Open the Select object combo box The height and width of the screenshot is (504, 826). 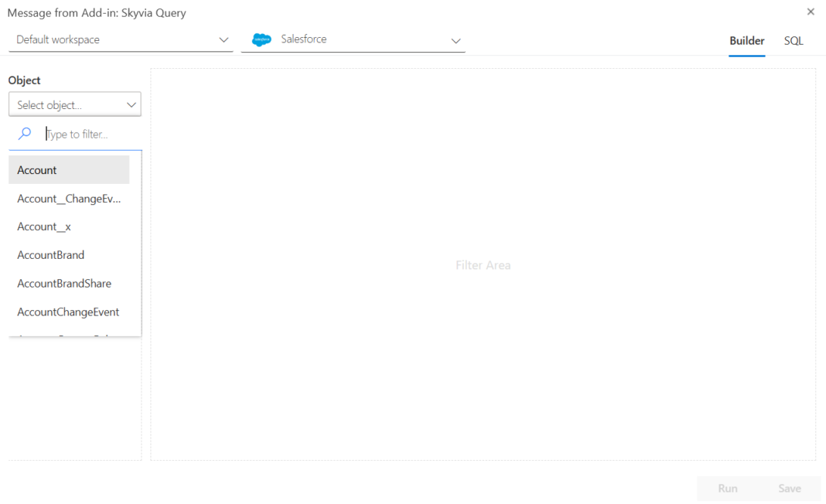(x=74, y=105)
